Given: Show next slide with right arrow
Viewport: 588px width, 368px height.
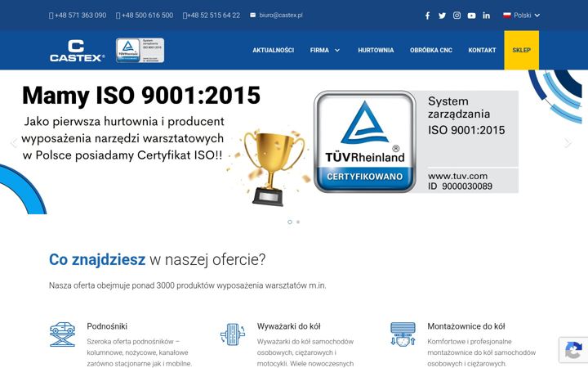Looking at the screenshot, I should (568, 142).
